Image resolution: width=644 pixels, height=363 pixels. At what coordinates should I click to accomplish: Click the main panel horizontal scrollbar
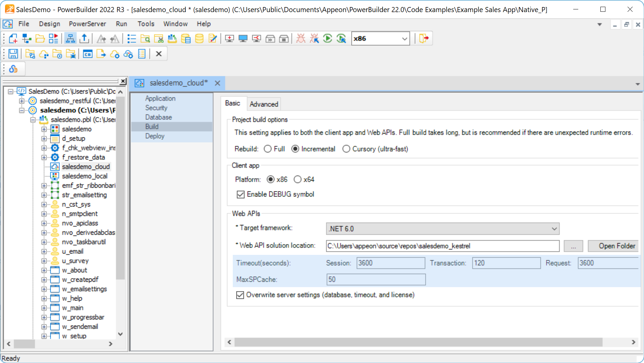[418, 342]
